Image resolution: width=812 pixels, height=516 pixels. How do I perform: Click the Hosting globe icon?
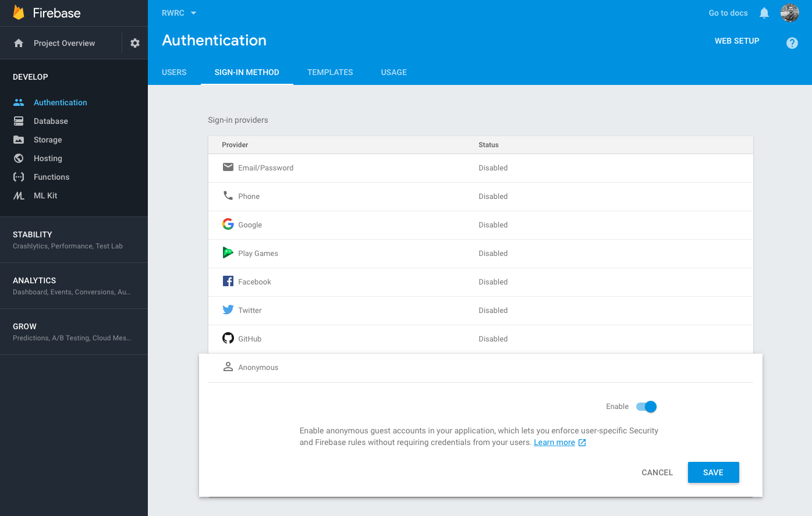coord(19,158)
